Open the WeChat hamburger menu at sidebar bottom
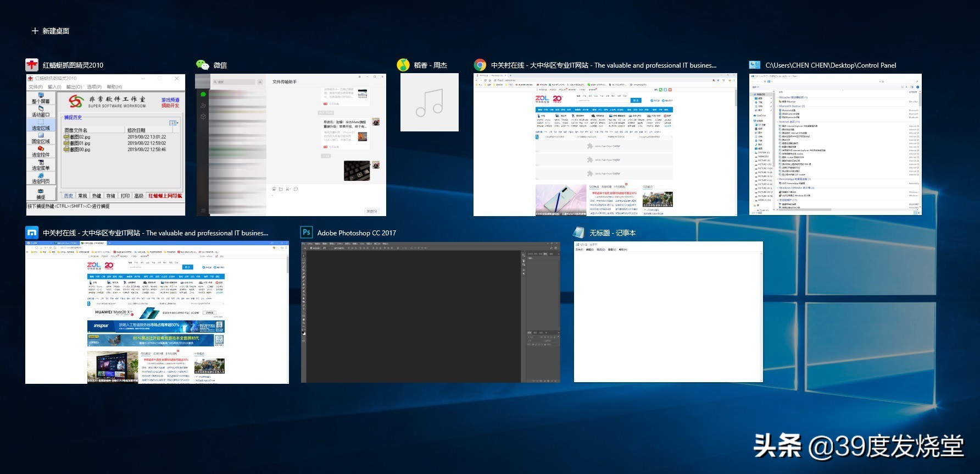 tap(203, 211)
